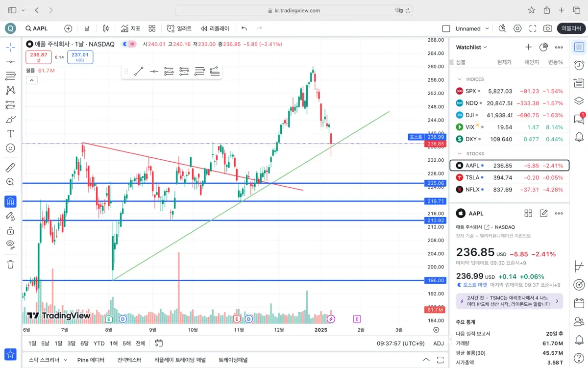
Task: Toggle stay in drawing mode pencil-lock
Action: tap(10, 216)
